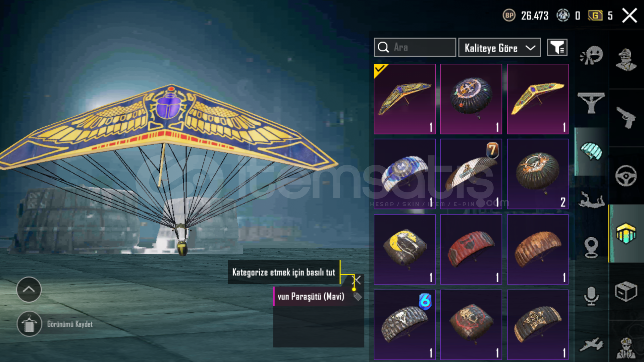Expand the up-chevron round button
644x362 pixels.
tap(29, 289)
